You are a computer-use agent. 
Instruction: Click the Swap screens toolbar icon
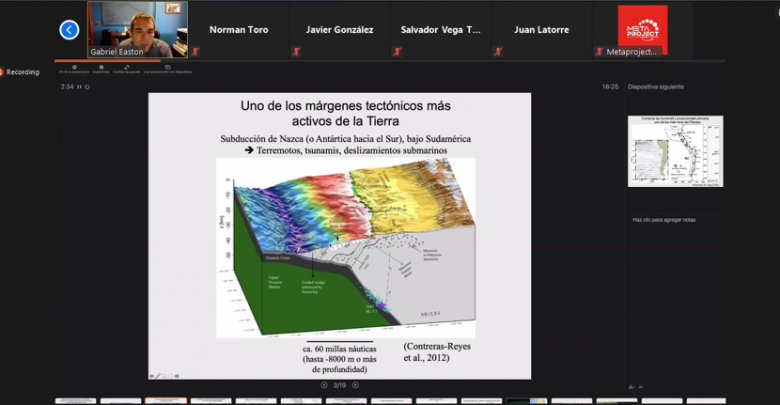126,68
